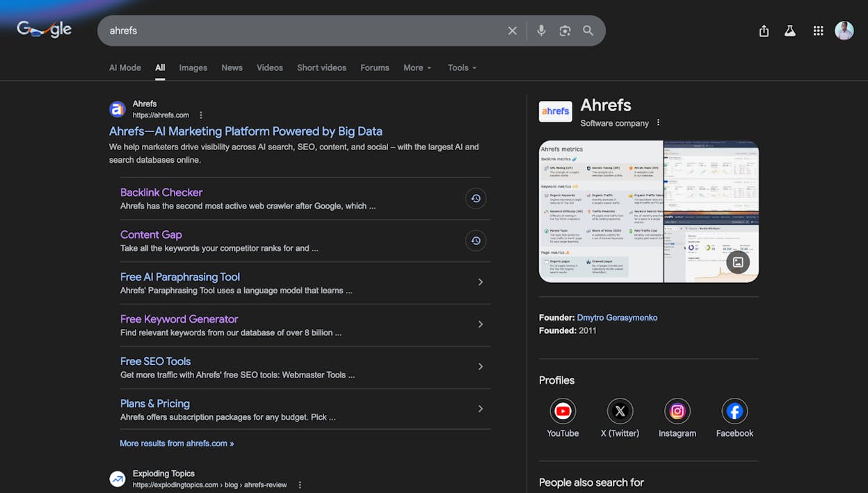Clear the search box text
Viewport: 868px width, 493px height.
click(x=513, y=31)
